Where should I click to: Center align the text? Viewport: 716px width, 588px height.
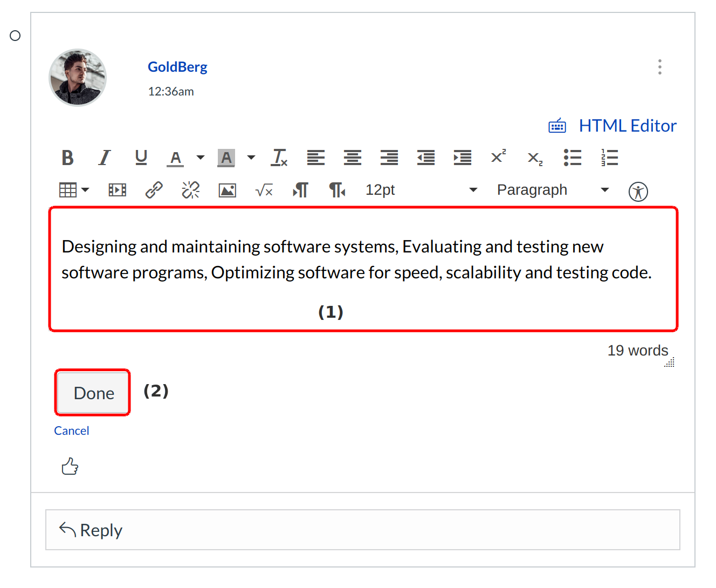(352, 158)
